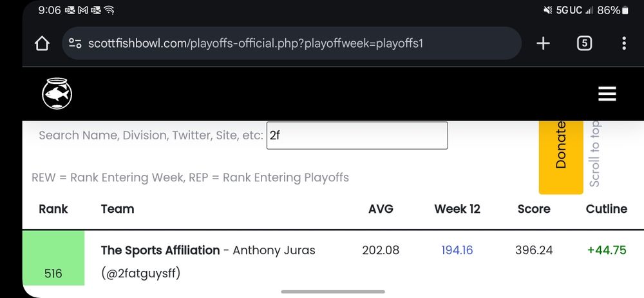Open a new browser tab
Viewport: 644px width, 298px height.
coord(543,44)
